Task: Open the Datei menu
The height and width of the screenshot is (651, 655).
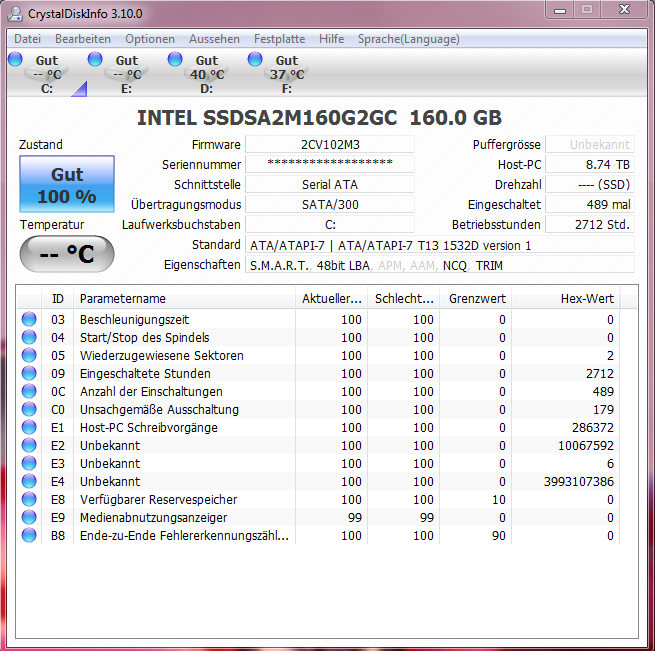Action: pos(28,39)
